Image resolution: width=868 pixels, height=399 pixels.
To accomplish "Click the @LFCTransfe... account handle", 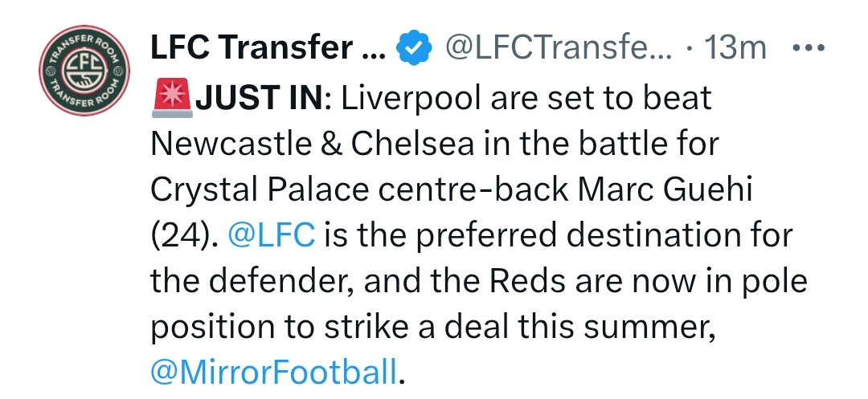I will pyautogui.click(x=559, y=48).
